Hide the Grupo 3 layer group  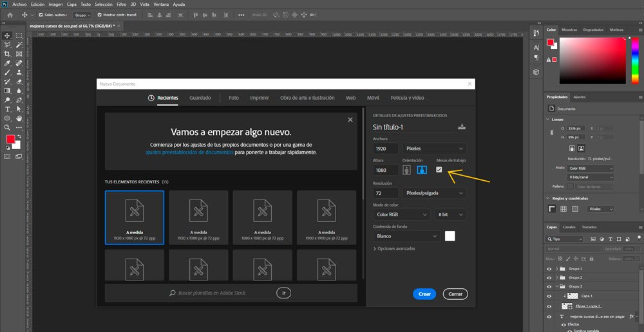coord(549,286)
